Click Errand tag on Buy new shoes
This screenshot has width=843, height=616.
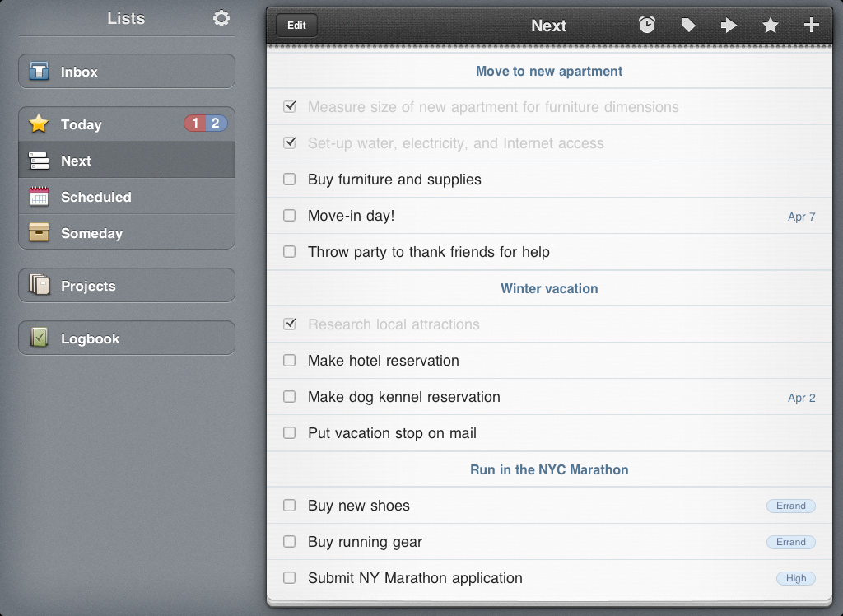pyautogui.click(x=791, y=506)
